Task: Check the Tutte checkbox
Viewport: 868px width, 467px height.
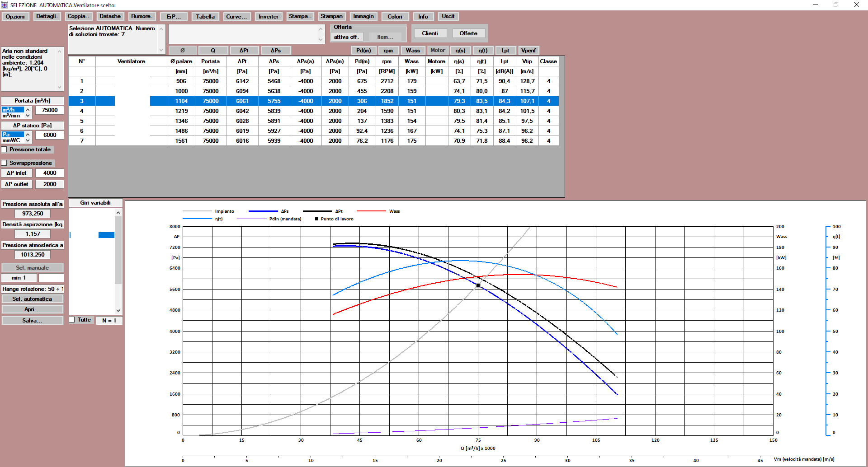Action: click(72, 320)
